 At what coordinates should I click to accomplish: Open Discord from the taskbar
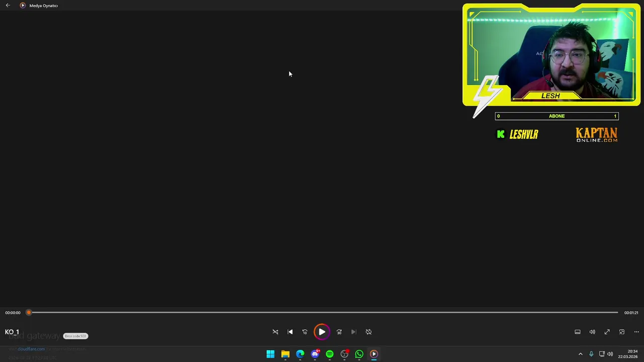315,354
